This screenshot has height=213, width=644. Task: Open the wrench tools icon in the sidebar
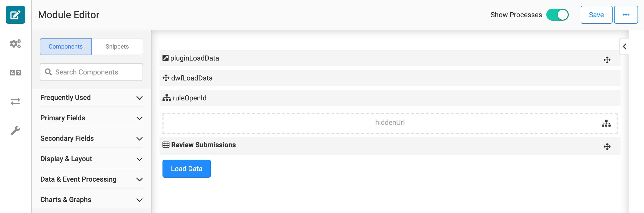point(15,130)
